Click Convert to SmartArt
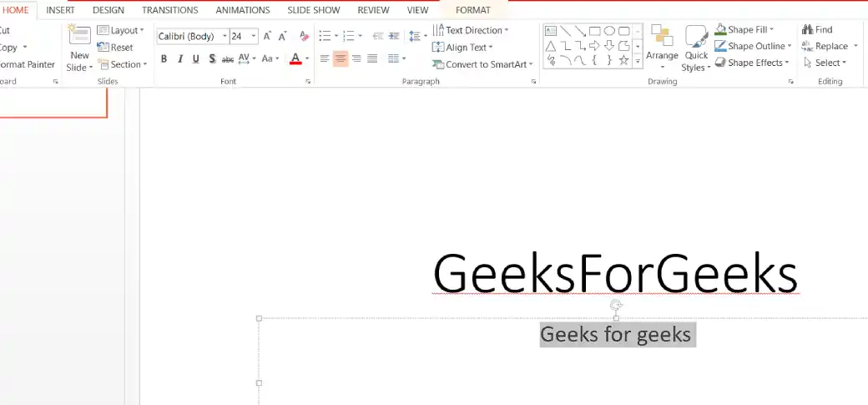This screenshot has height=405, width=868. [482, 64]
